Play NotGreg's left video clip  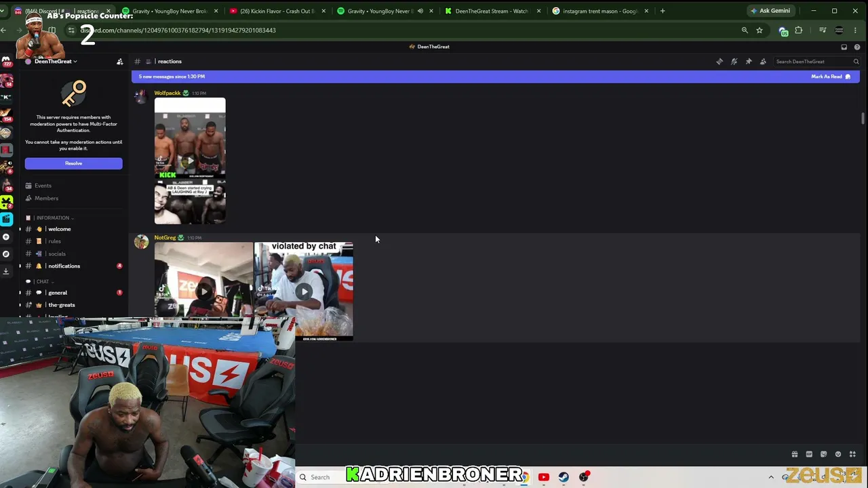pyautogui.click(x=203, y=291)
